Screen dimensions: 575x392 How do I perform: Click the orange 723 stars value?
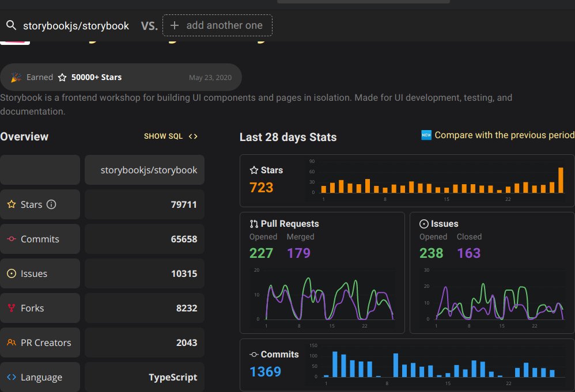(x=262, y=188)
